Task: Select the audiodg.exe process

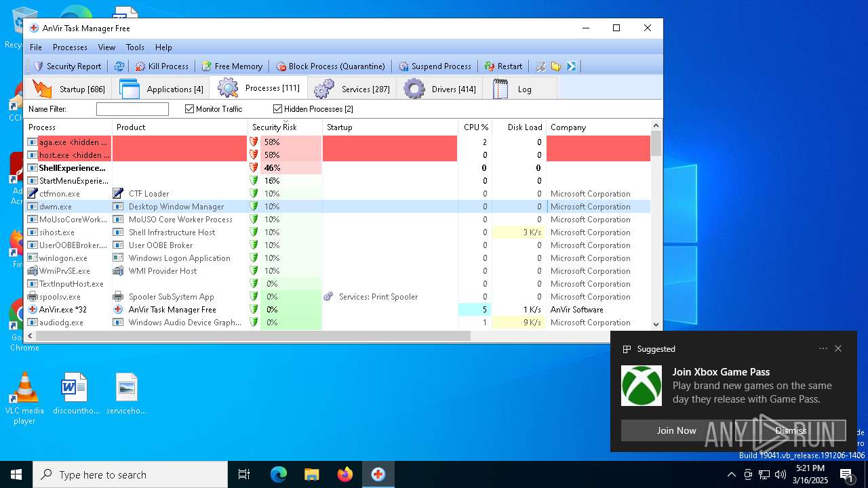Action: click(338, 323)
